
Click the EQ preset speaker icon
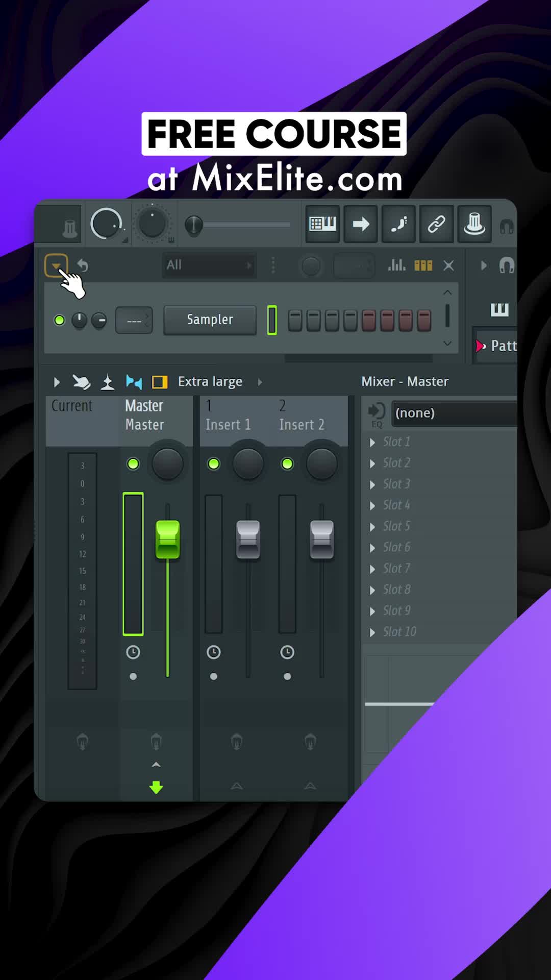(377, 414)
